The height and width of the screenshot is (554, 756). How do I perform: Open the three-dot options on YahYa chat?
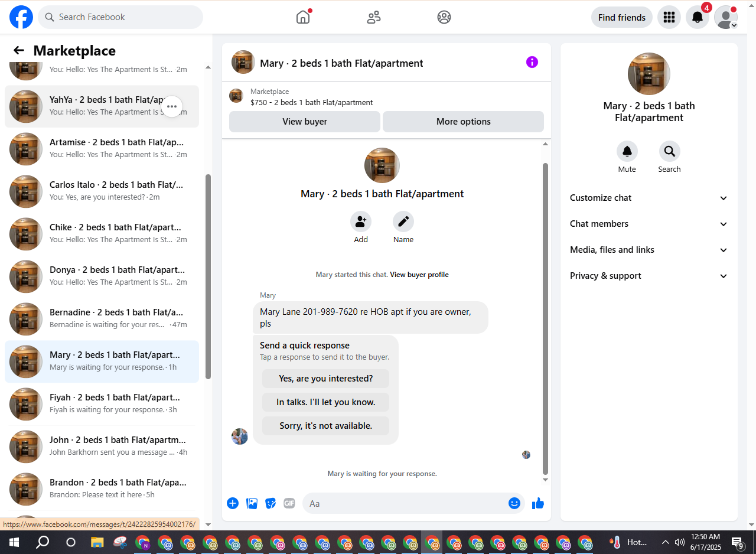tap(172, 107)
